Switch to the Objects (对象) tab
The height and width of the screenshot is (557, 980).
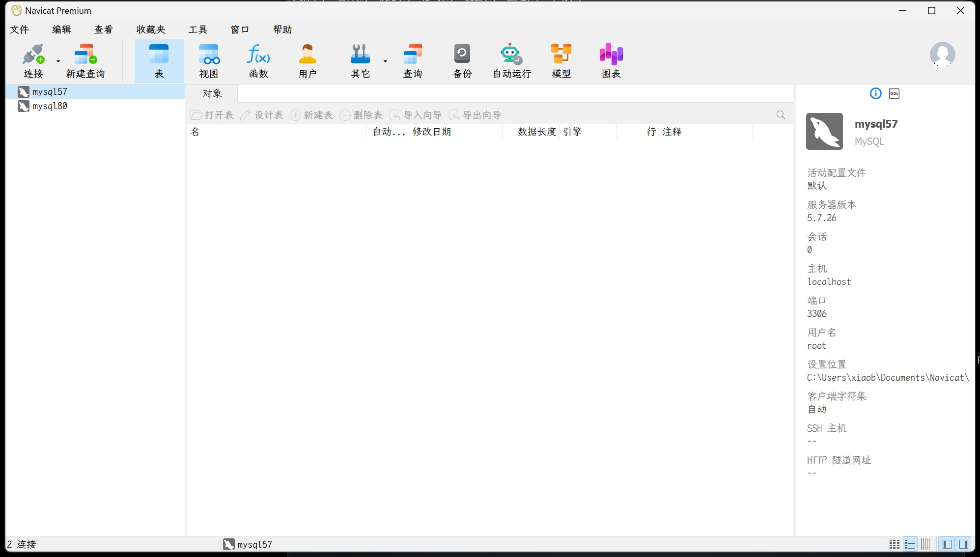point(212,93)
